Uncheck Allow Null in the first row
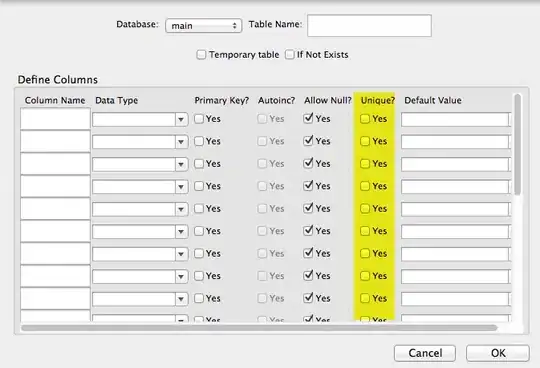 pos(308,118)
